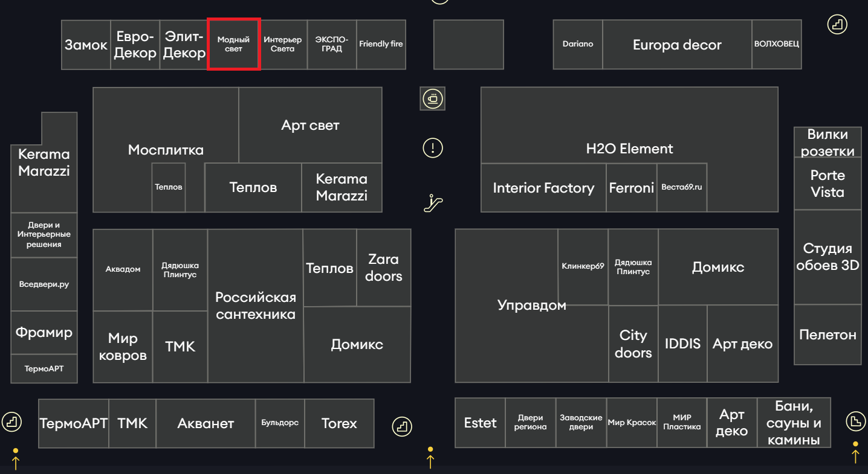Click the Torex store

tap(339, 423)
